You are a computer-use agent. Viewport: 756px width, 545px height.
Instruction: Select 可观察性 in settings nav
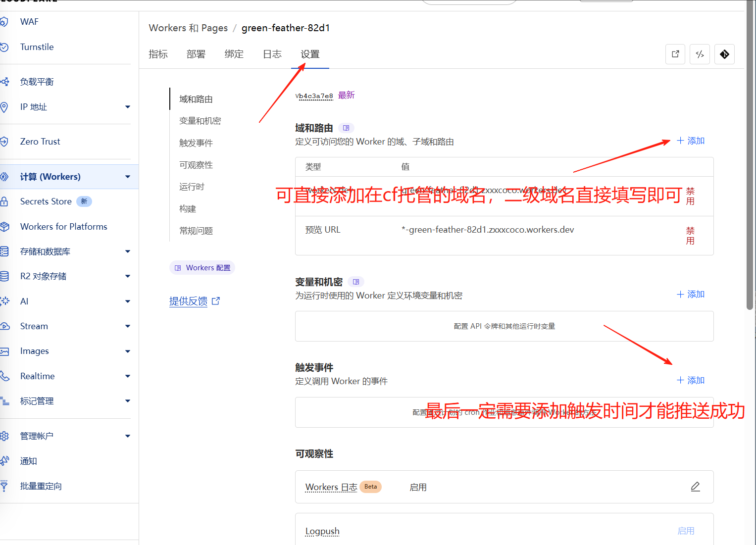click(x=196, y=165)
